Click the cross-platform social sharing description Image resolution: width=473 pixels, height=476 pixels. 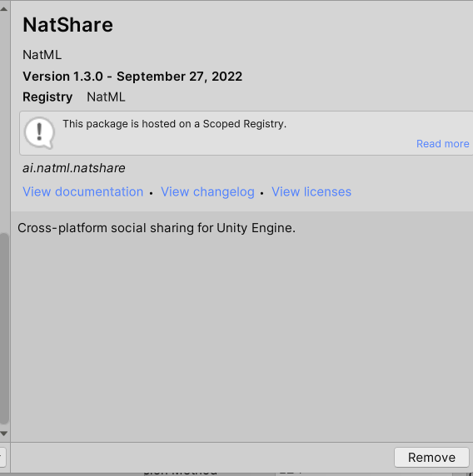(x=157, y=228)
